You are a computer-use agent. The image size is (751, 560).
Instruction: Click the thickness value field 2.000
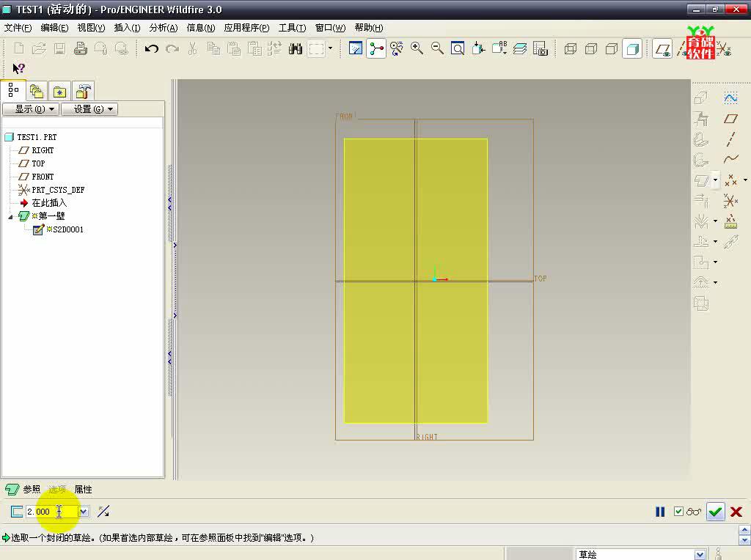pos(52,512)
